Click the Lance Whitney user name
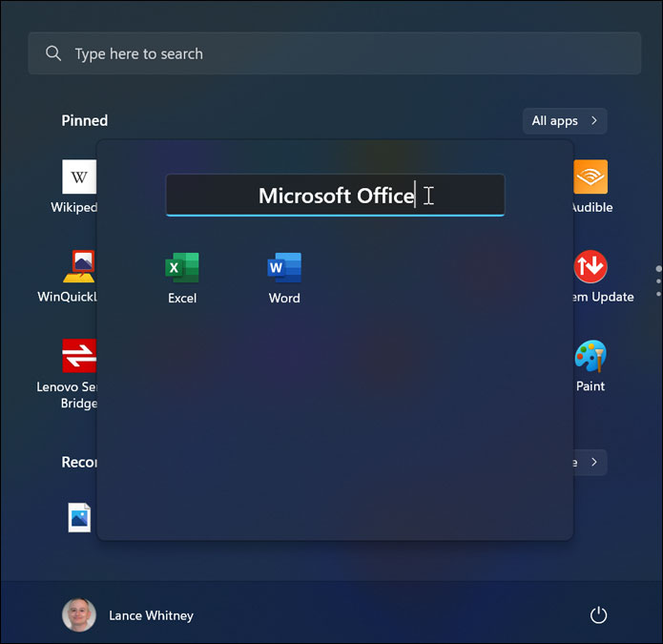Screen dimensions: 663x644 pyautogui.click(x=151, y=615)
